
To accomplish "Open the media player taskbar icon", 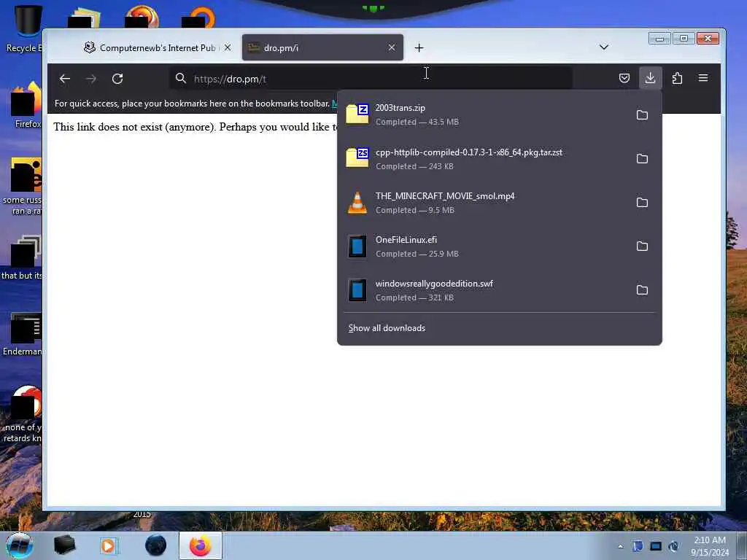I will tap(108, 545).
